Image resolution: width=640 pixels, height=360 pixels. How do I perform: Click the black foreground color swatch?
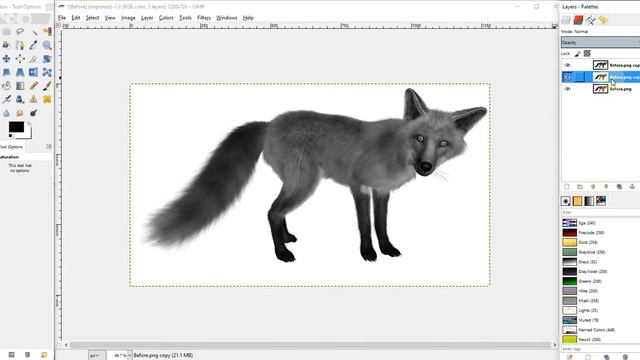click(x=16, y=127)
